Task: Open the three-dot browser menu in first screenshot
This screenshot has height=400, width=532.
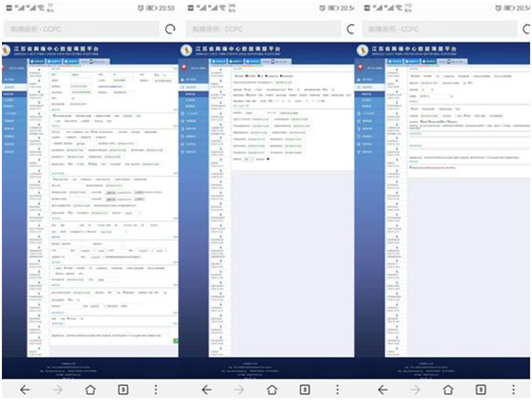Action: tap(156, 390)
